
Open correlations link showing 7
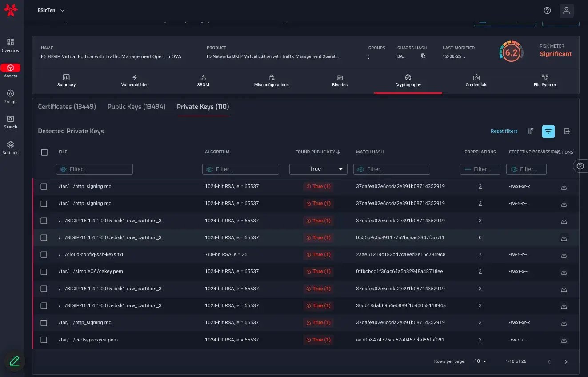pyautogui.click(x=480, y=254)
